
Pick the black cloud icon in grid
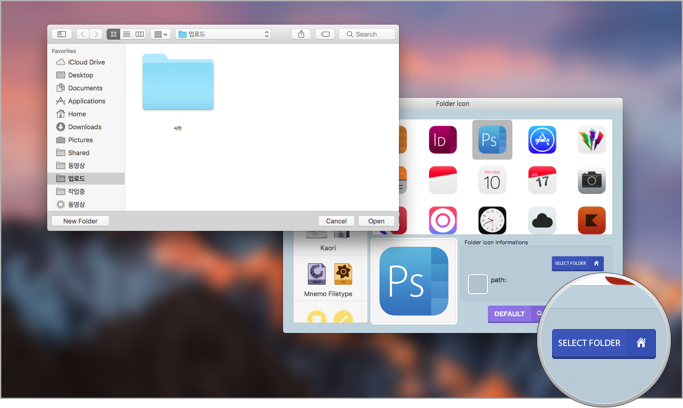tap(542, 220)
